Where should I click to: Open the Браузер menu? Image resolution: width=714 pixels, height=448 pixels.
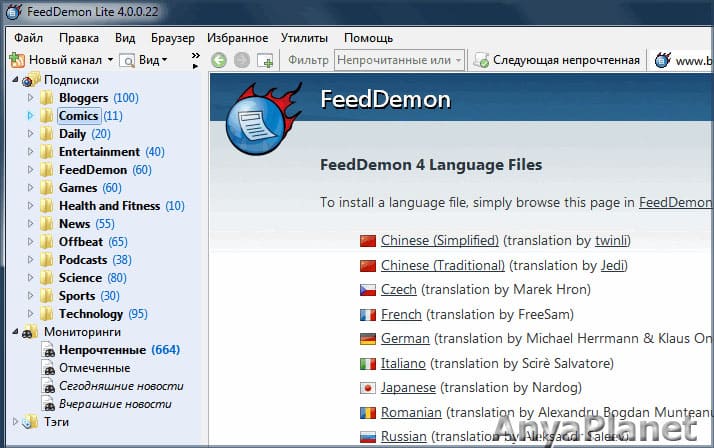[x=173, y=38]
